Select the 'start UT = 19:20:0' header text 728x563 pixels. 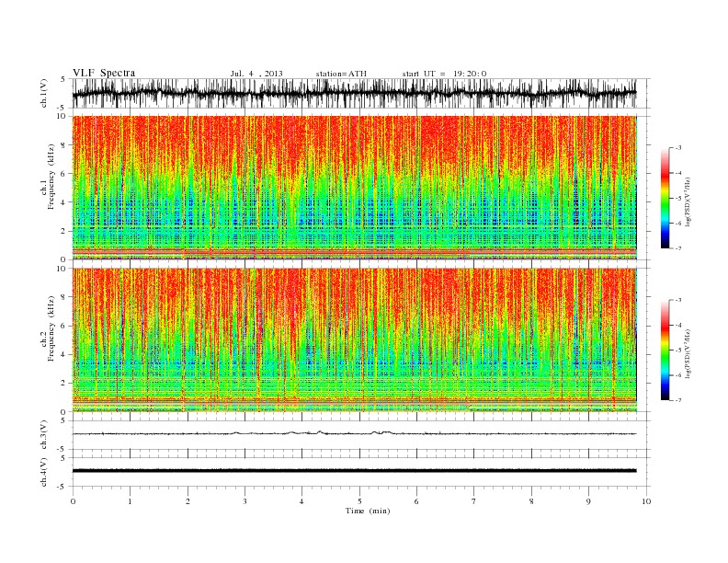coord(444,74)
